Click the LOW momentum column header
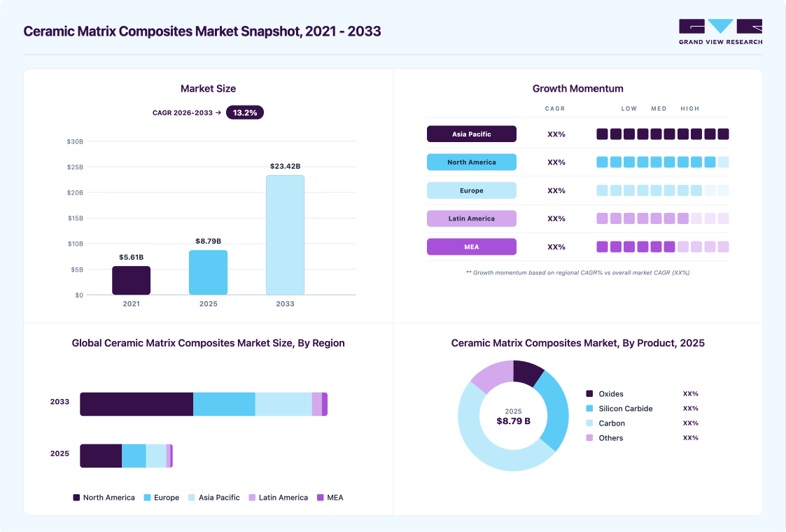786x532 pixels. coord(629,108)
